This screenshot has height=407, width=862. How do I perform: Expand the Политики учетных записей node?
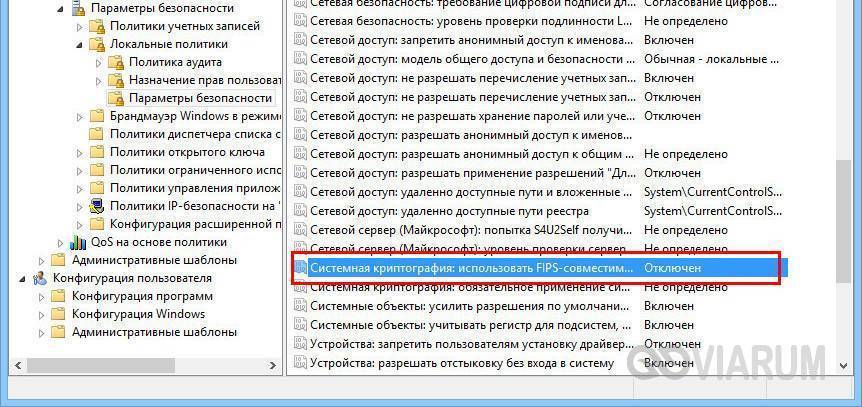(80, 26)
